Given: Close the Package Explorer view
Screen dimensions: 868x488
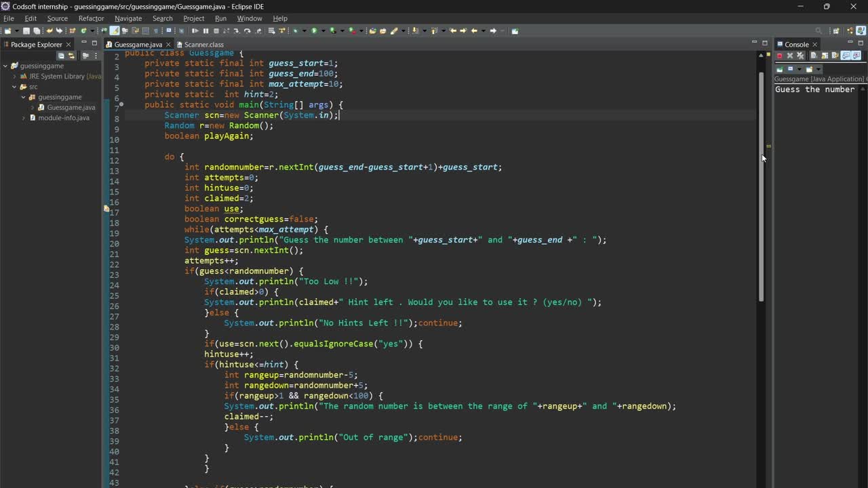Looking at the screenshot, I should (68, 44).
